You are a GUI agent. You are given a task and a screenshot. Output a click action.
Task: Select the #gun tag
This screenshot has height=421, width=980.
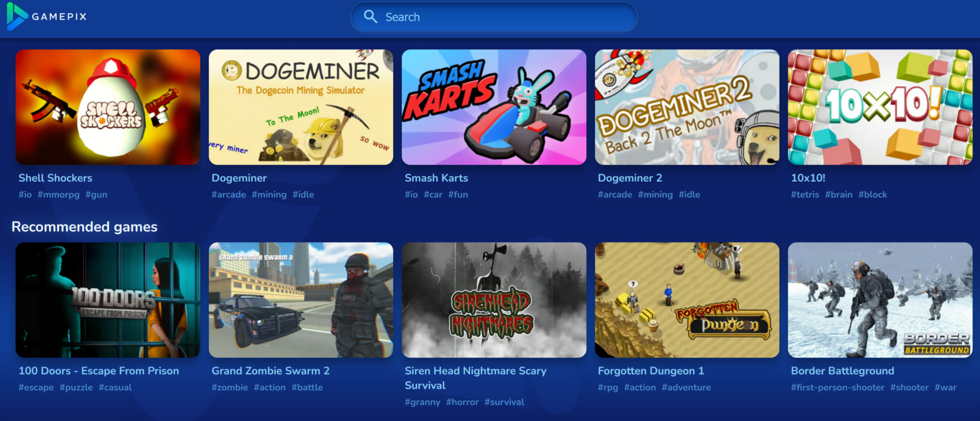pos(96,194)
